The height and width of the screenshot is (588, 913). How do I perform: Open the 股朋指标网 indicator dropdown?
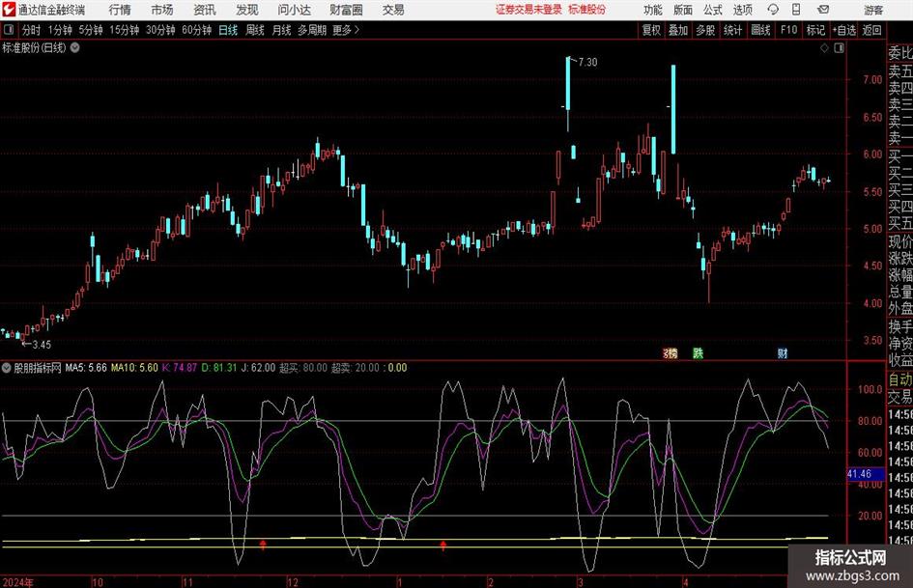tap(7, 368)
